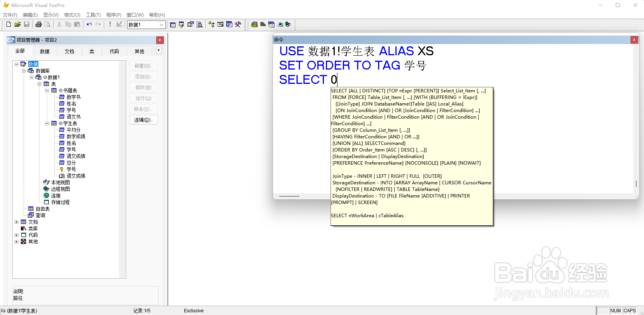Viewport: 644px width, 315px height.
Task: Collapse the 表 tables node
Action: (x=39, y=84)
